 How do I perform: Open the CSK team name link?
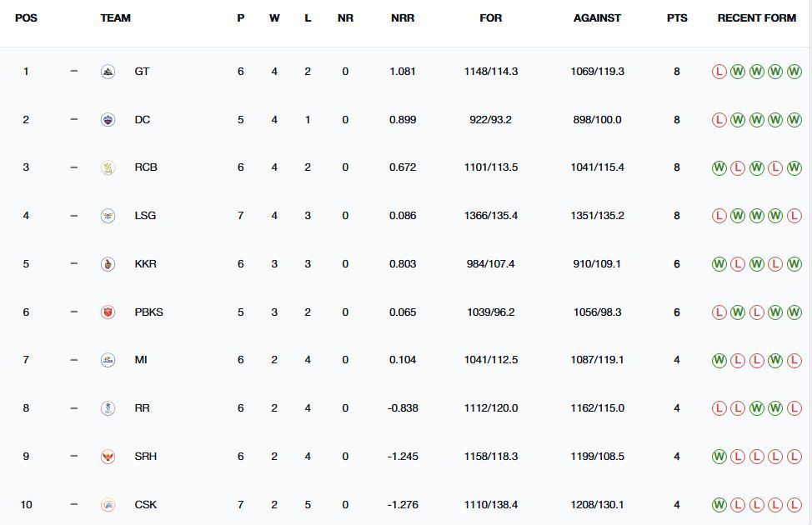[146, 504]
